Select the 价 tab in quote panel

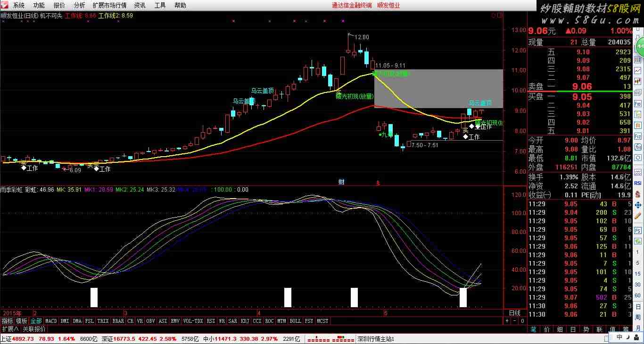point(547,329)
